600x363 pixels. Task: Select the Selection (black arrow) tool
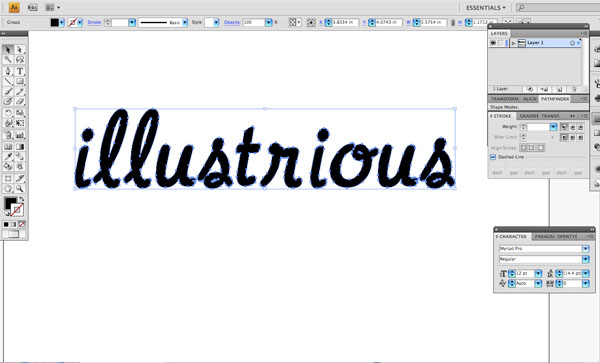click(x=8, y=50)
